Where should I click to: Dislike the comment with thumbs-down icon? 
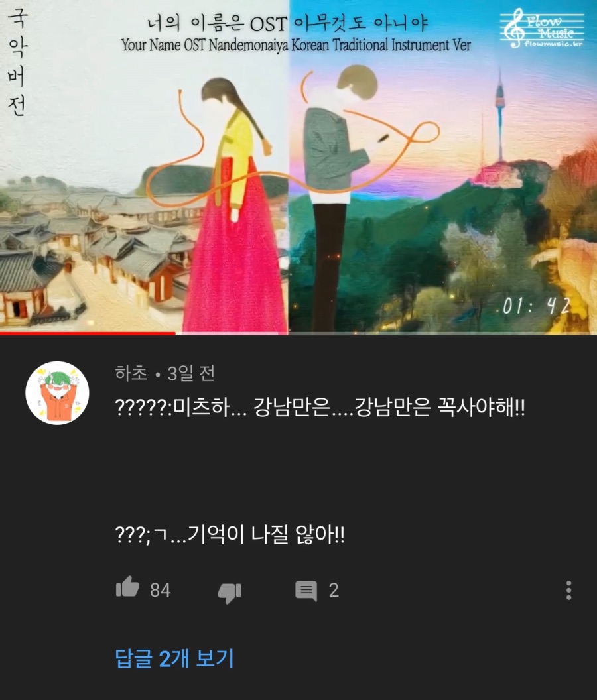[x=230, y=593]
